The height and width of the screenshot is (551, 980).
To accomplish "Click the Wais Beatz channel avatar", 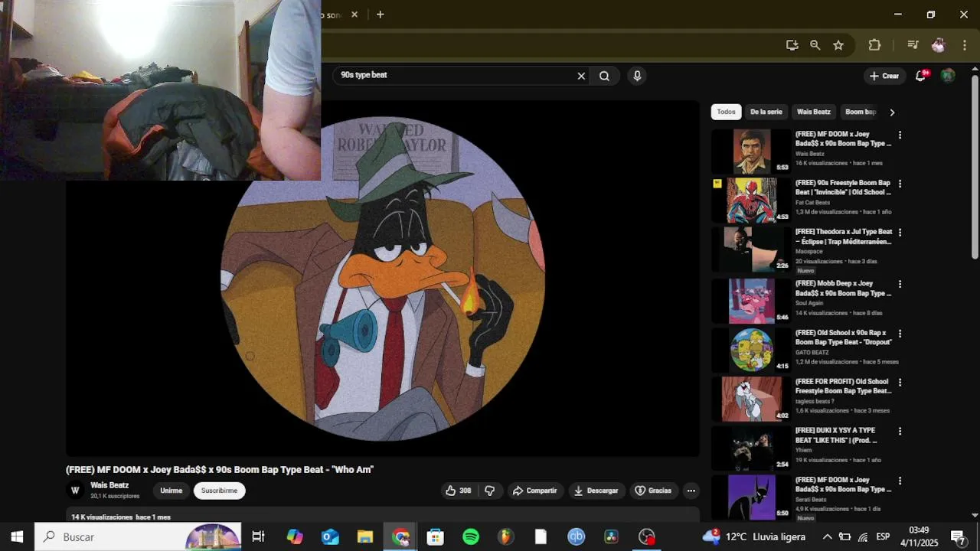I will [75, 491].
